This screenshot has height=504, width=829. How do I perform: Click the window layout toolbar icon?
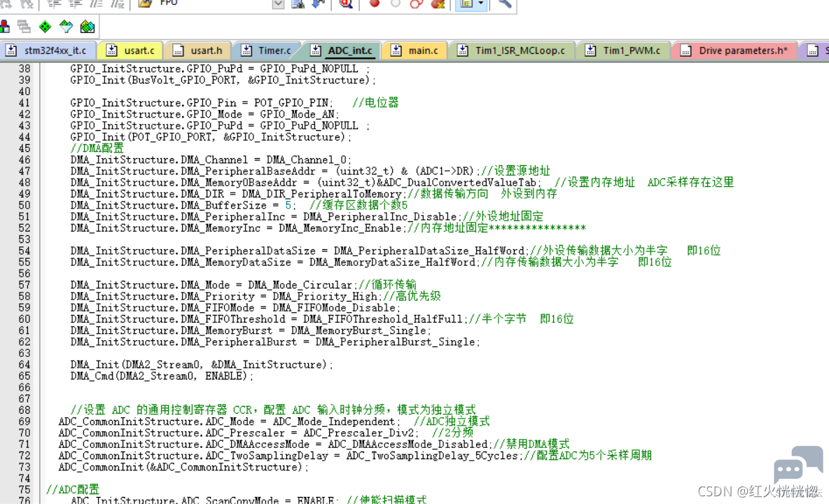[x=466, y=3]
